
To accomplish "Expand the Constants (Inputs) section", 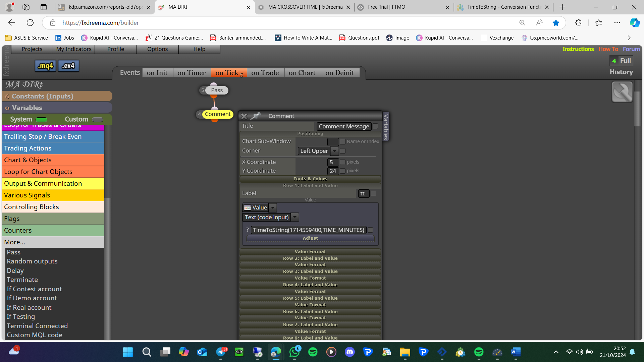I will click(x=57, y=96).
